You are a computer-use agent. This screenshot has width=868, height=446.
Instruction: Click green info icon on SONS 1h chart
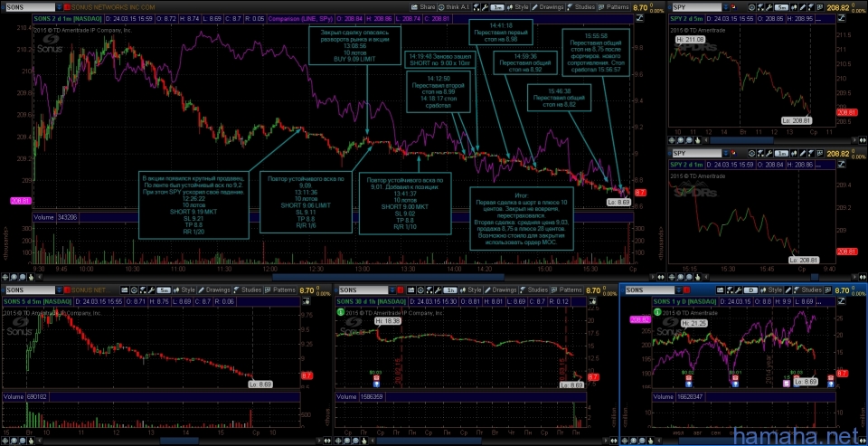[x=339, y=311]
